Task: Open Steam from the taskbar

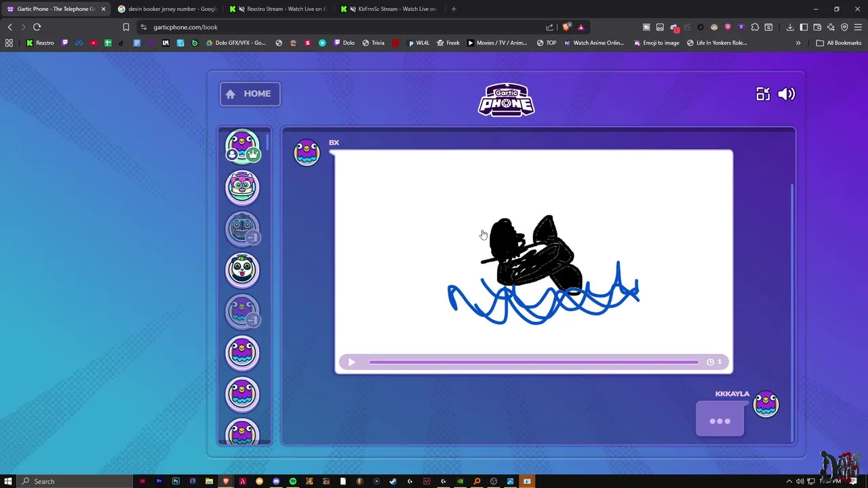Action: pyautogui.click(x=393, y=481)
